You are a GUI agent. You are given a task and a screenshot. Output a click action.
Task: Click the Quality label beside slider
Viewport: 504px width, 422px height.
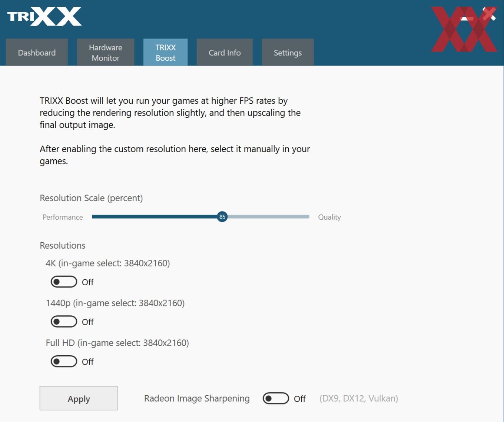(329, 217)
